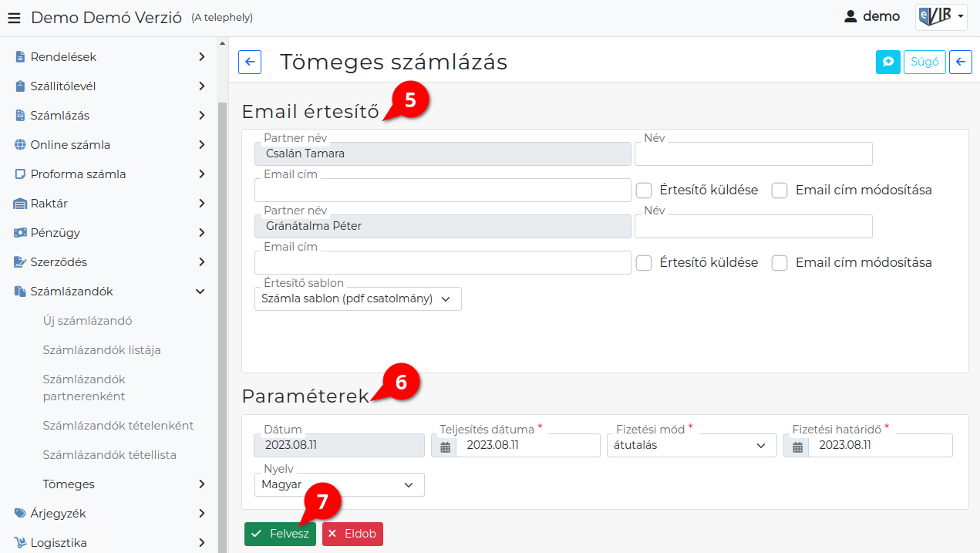Click the Logisztika menu label
This screenshot has width=980, height=553.
pos(59,543)
